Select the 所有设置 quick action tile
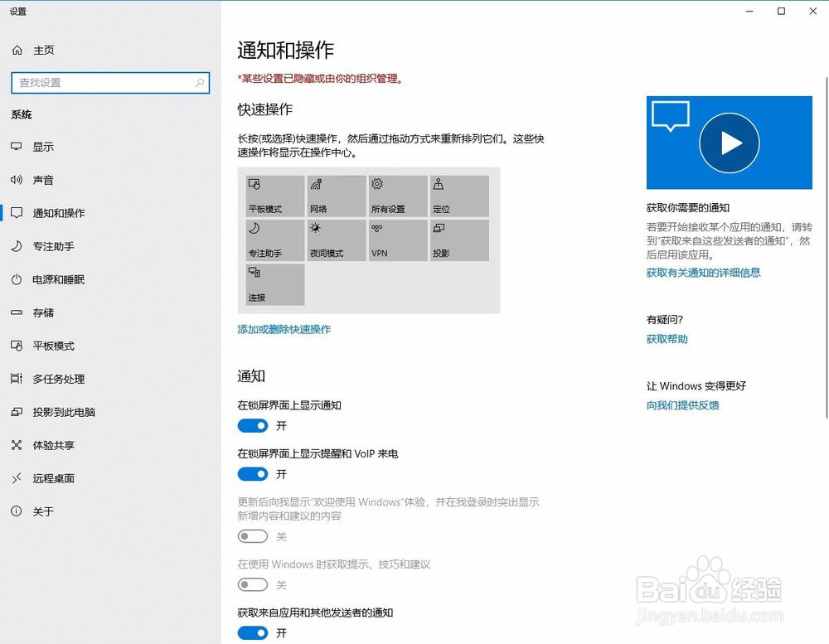This screenshot has height=644, width=829. (x=398, y=196)
